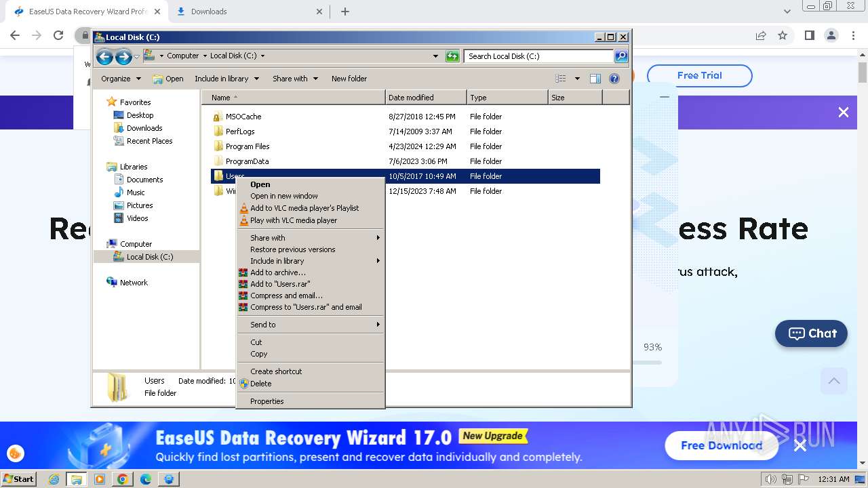The width and height of the screenshot is (868, 488).
Task: Open Chrome side panel icon
Action: pyautogui.click(x=809, y=35)
